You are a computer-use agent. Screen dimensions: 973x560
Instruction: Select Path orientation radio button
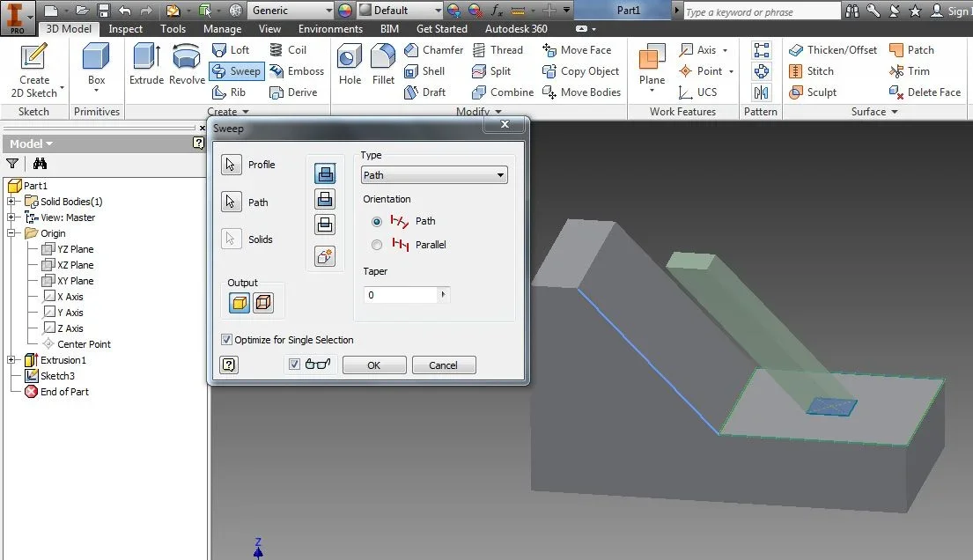377,222
